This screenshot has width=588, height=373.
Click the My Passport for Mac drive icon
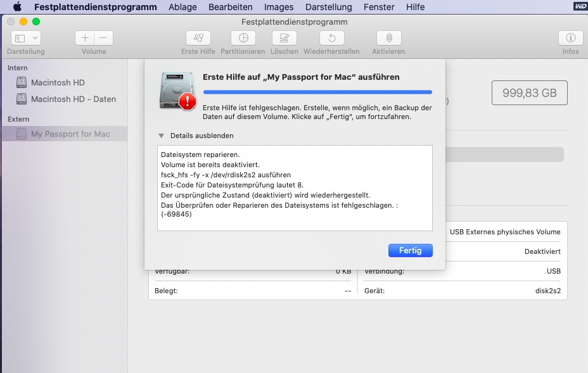pyautogui.click(x=22, y=134)
